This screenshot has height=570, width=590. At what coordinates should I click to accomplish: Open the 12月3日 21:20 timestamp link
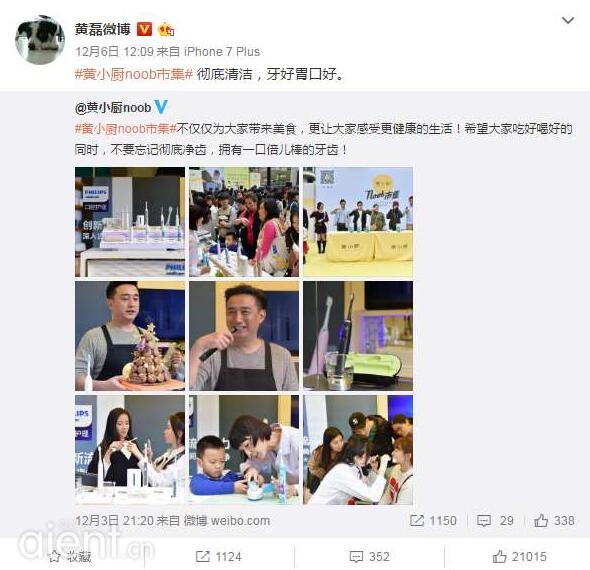point(115,521)
